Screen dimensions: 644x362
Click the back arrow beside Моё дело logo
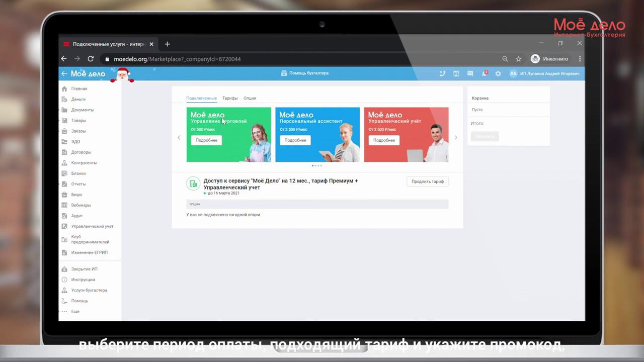64,73
